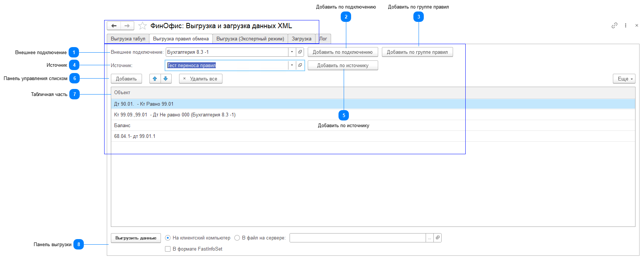This screenshot has height=258, width=644.
Task: Open the Лог tab
Action: pyautogui.click(x=323, y=39)
